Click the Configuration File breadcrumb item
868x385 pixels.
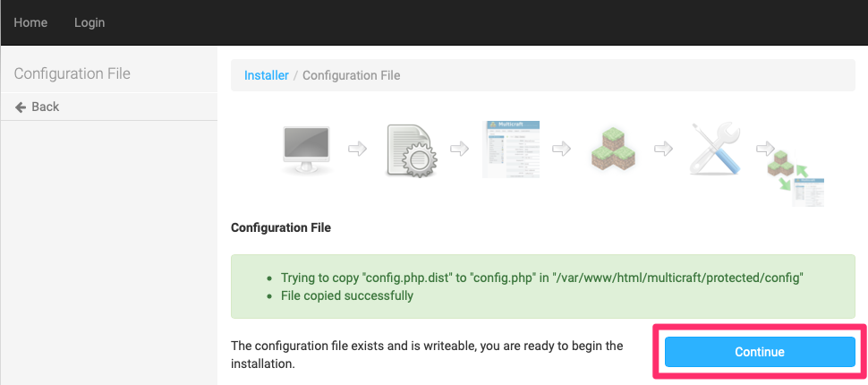351,75
